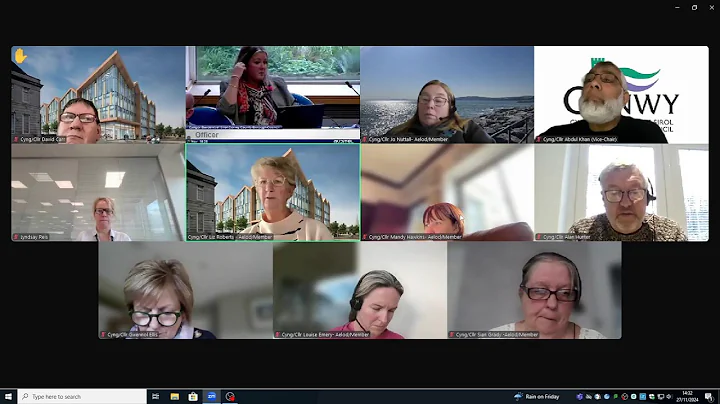Click the name label Cyng/Cllr David Carr

pyautogui.click(x=43, y=139)
